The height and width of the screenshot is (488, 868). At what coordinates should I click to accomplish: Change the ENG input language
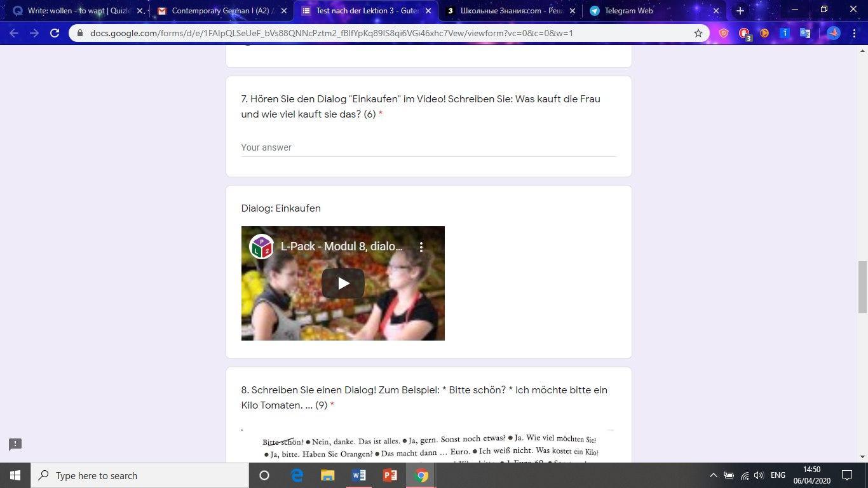778,475
